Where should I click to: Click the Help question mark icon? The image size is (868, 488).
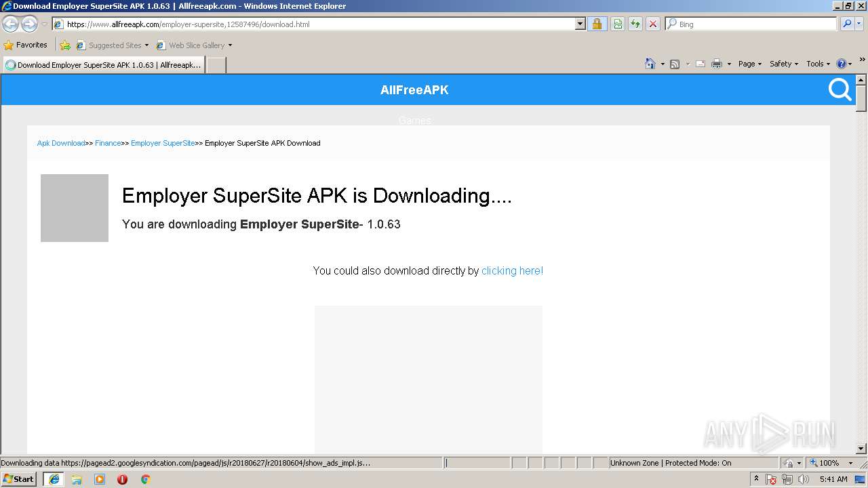pos(842,64)
